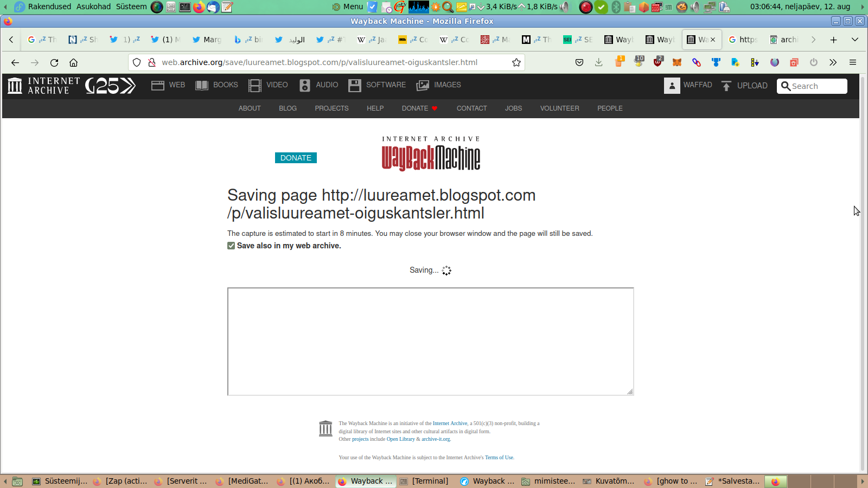Click the teal DONATE button
This screenshot has height=488, width=868.
tap(296, 158)
